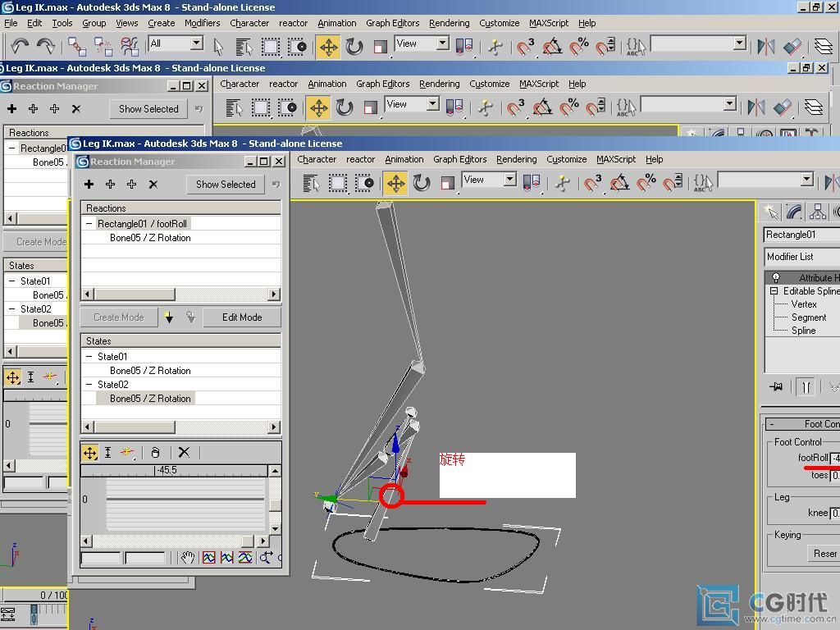
Task: Open View coordinate dropdown in front window
Action: point(510,180)
